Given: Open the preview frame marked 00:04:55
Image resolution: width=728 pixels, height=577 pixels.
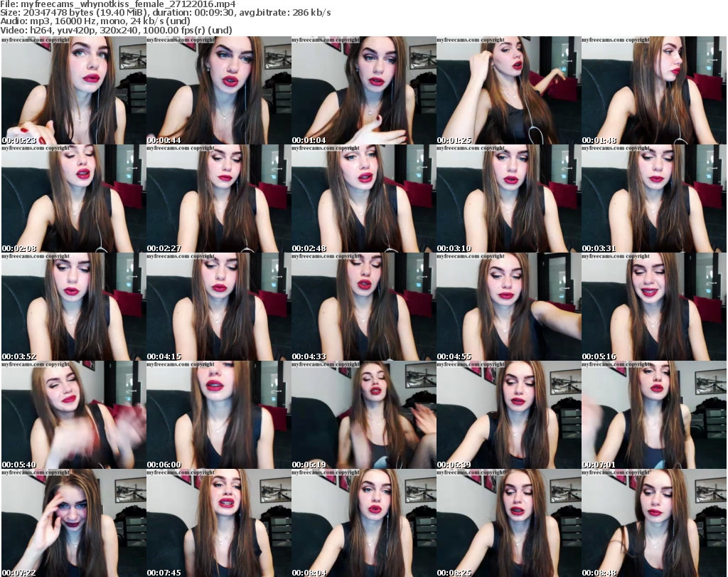Looking at the screenshot, I should [509, 307].
